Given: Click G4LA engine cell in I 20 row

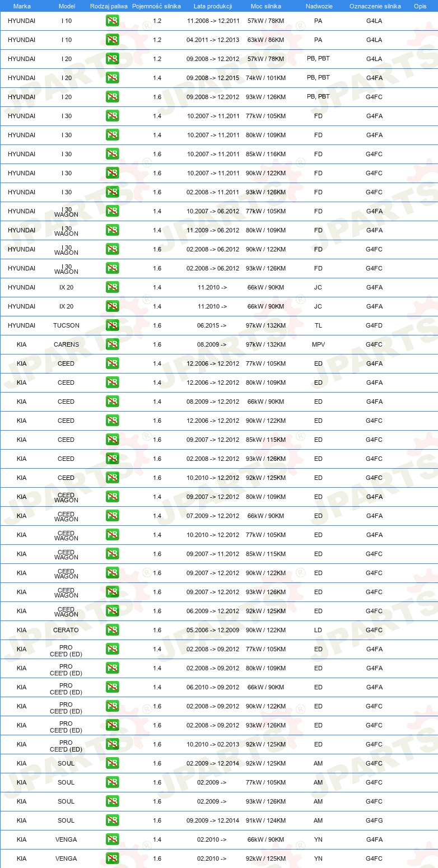Looking at the screenshot, I should coord(374,59).
